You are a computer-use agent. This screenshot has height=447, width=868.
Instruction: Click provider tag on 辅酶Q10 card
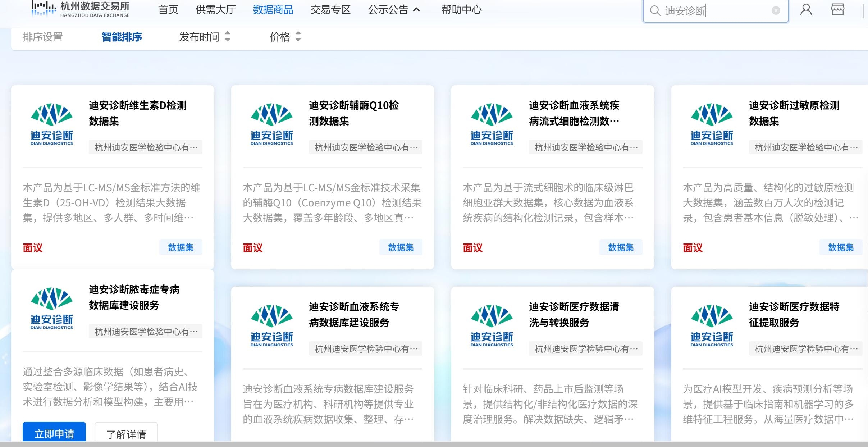(x=366, y=147)
